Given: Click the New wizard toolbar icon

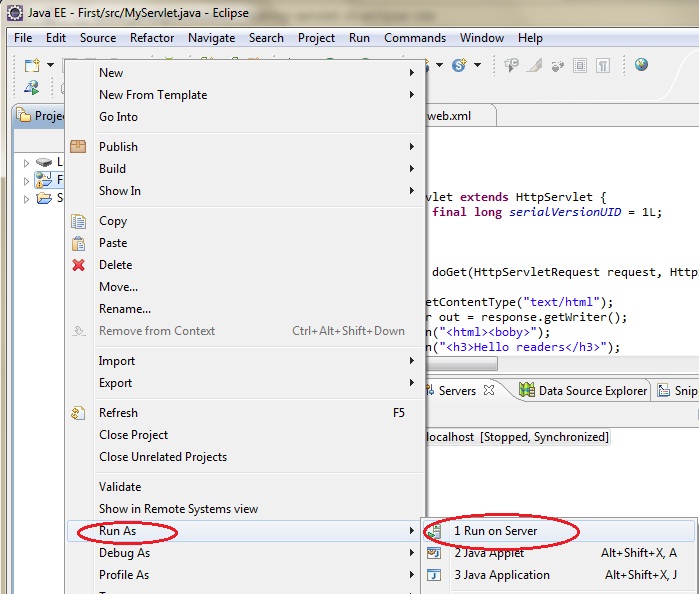Looking at the screenshot, I should [x=32, y=66].
